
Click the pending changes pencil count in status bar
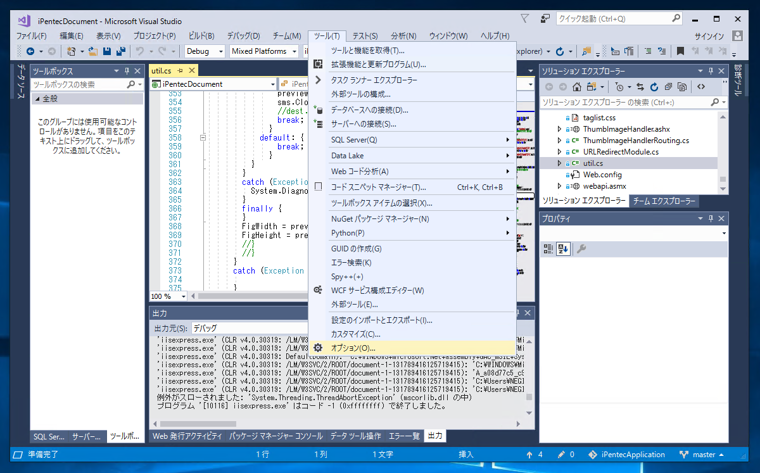[x=566, y=455]
